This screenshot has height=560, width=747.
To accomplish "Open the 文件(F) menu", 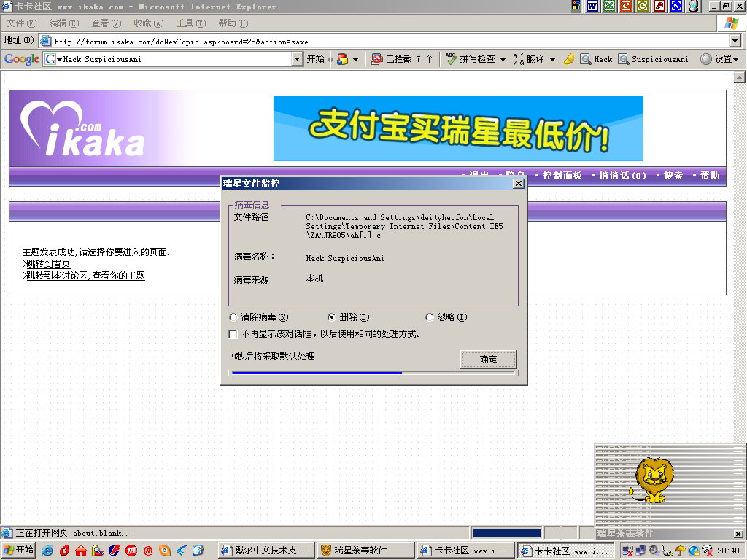I will pyautogui.click(x=22, y=23).
